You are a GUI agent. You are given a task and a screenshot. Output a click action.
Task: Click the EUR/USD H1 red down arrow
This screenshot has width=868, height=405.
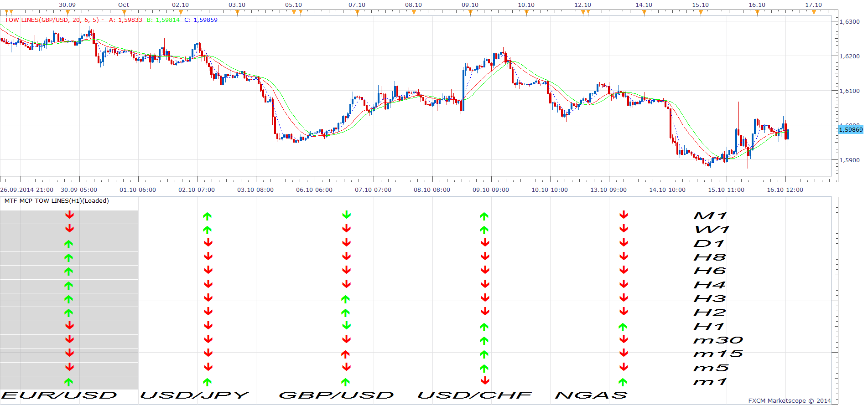(x=69, y=325)
